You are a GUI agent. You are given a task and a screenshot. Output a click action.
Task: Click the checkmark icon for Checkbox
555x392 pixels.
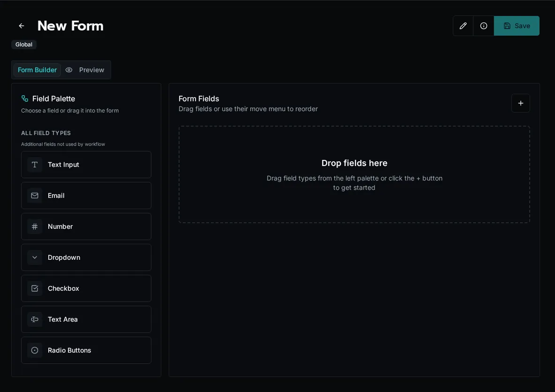(x=35, y=288)
